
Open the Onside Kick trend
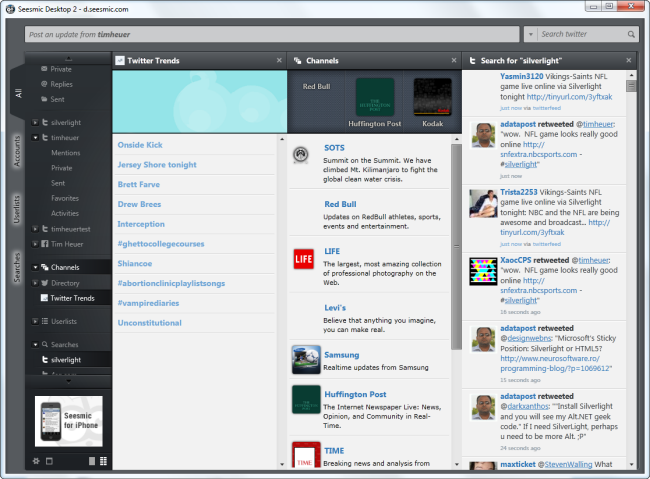pyautogui.click(x=140, y=145)
